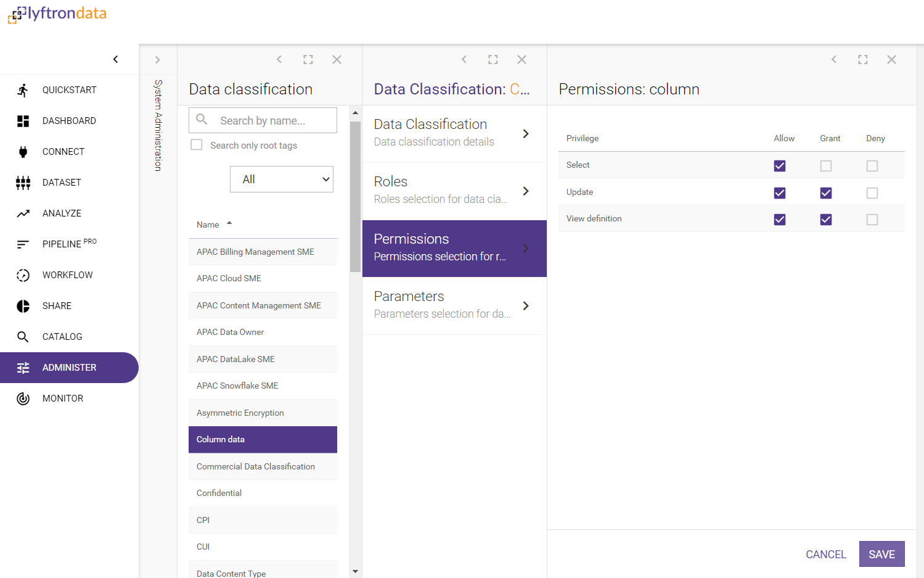Select APAC Cloud SME row
This screenshot has width=924, height=578.
tap(263, 278)
